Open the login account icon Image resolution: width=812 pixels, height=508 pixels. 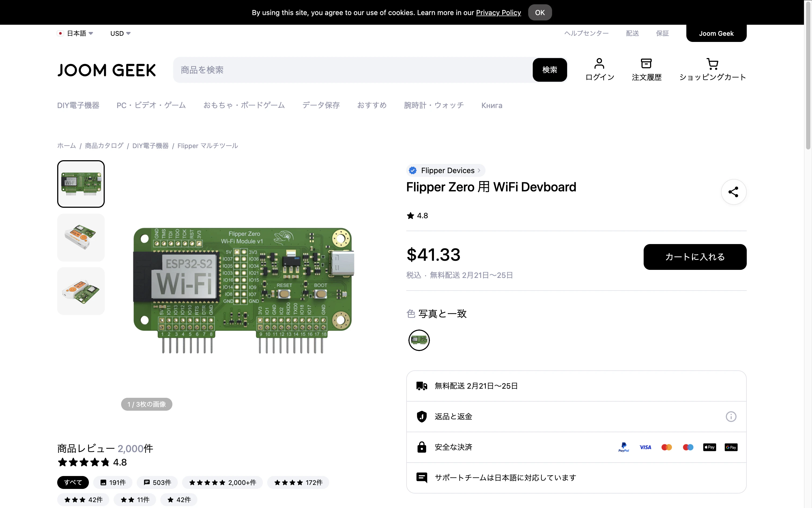[x=599, y=63]
